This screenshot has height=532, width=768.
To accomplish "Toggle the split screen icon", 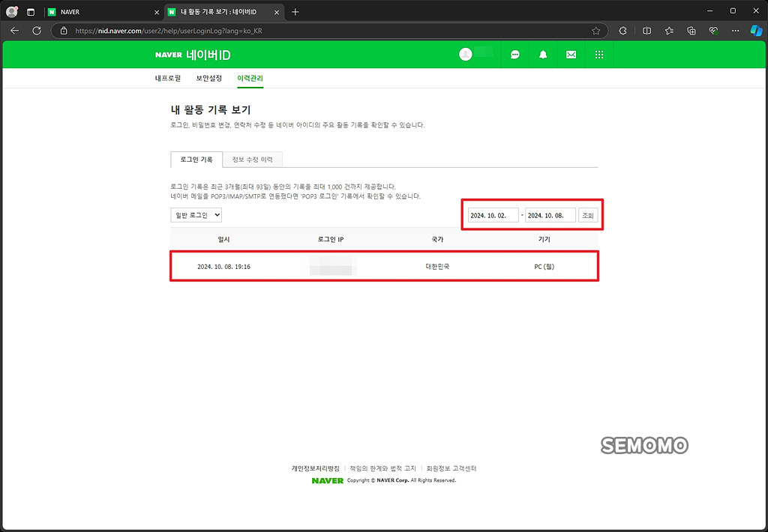I will 647,31.
